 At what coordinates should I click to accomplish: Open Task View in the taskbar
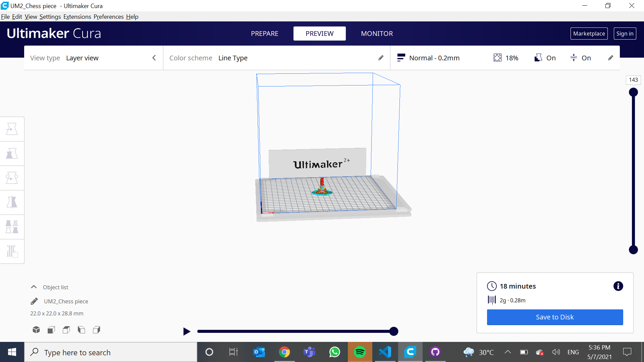(x=233, y=352)
